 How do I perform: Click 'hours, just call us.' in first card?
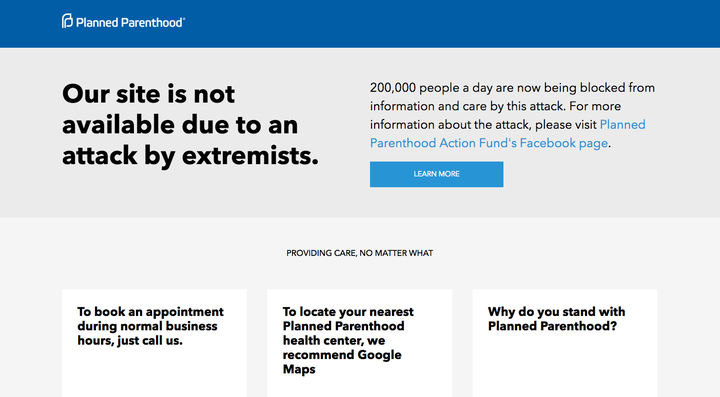(x=130, y=341)
